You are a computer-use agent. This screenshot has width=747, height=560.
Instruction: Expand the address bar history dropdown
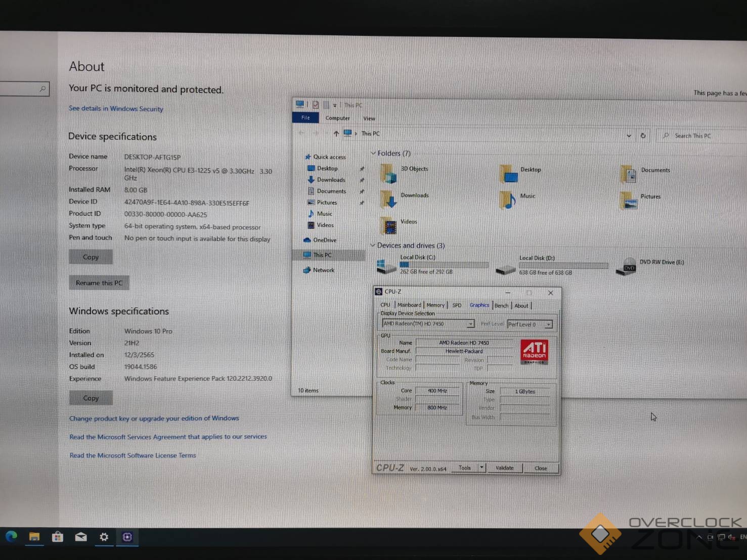(x=629, y=135)
